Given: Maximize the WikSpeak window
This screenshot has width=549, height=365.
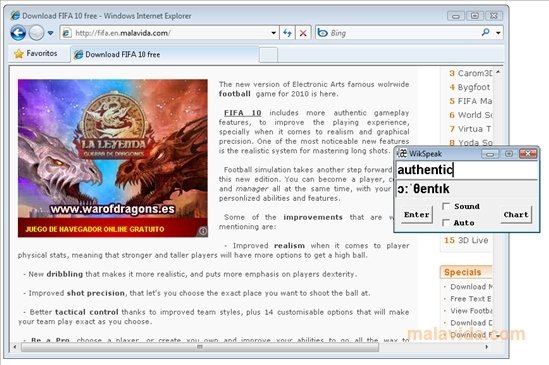Looking at the screenshot, I should tap(509, 154).
